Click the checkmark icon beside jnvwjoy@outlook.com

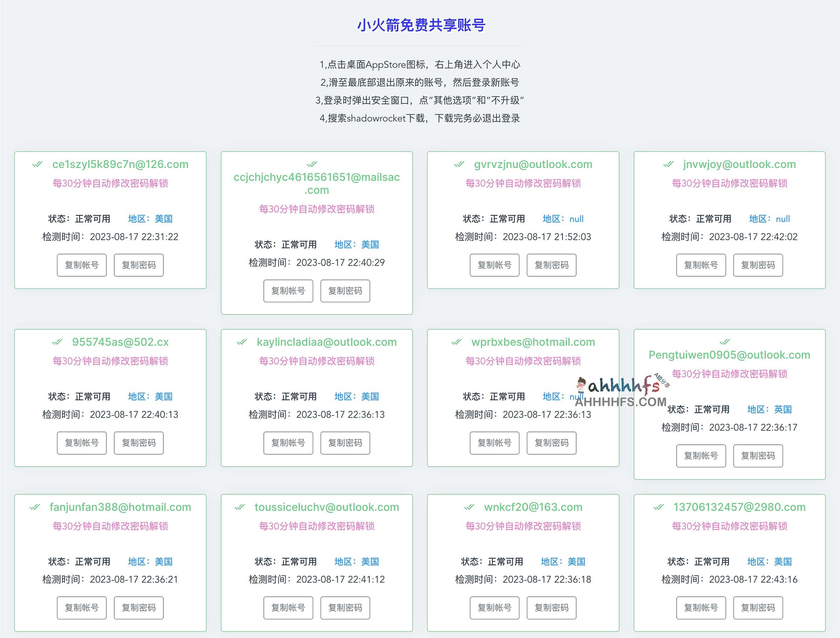(x=668, y=164)
